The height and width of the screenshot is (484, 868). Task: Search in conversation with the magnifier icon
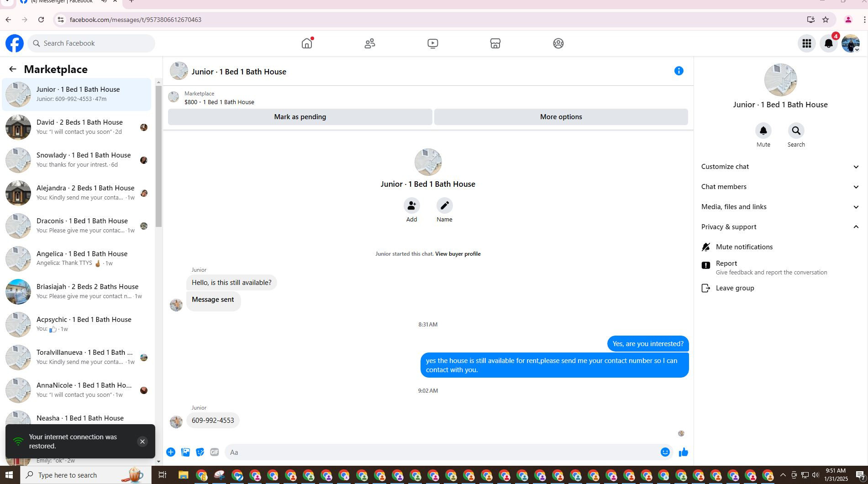pyautogui.click(x=796, y=131)
